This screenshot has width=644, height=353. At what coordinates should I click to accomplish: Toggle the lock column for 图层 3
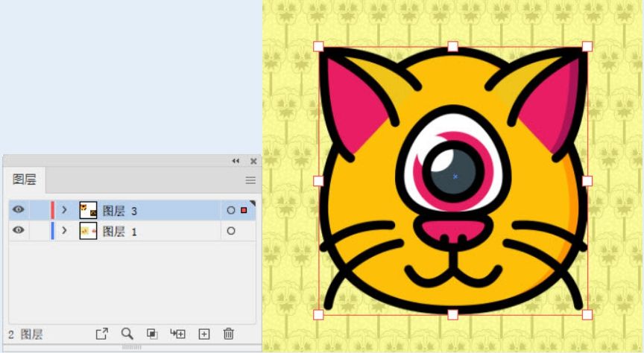click(40, 210)
